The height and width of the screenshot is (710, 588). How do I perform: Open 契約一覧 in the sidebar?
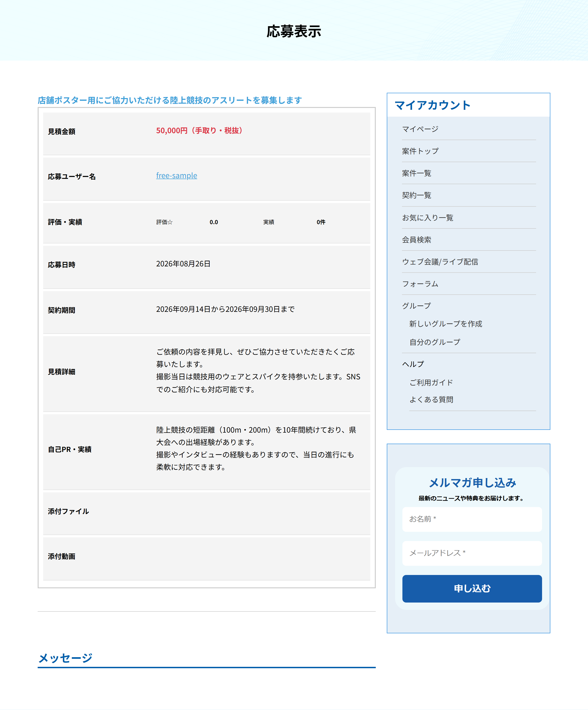(x=416, y=195)
